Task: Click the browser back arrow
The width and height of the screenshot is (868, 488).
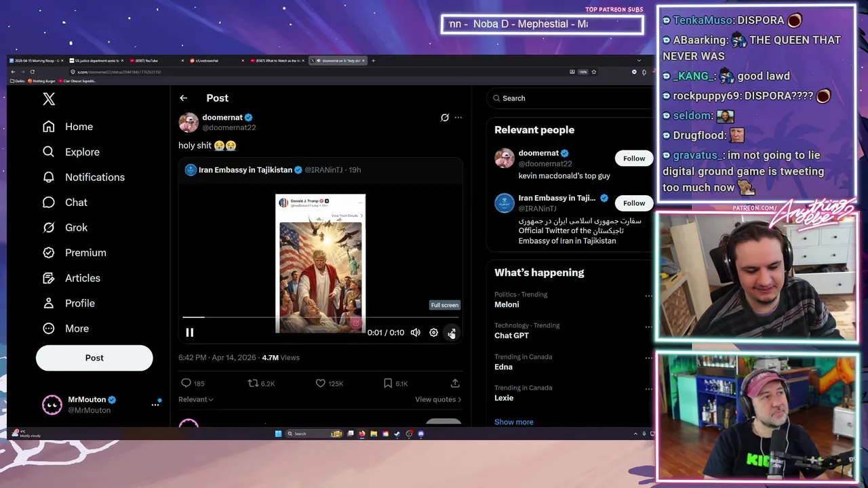Action: click(x=13, y=72)
